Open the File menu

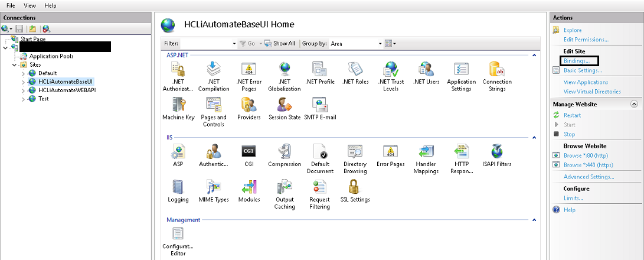[x=11, y=6]
